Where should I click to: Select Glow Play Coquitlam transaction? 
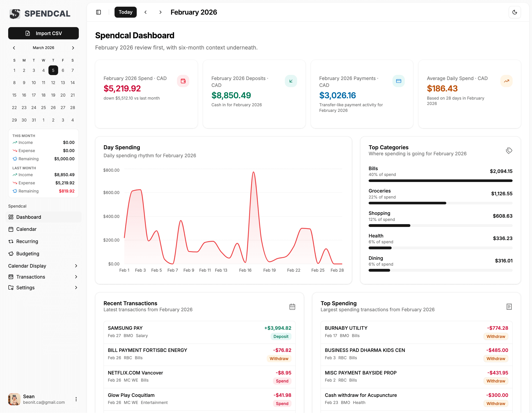200,400
